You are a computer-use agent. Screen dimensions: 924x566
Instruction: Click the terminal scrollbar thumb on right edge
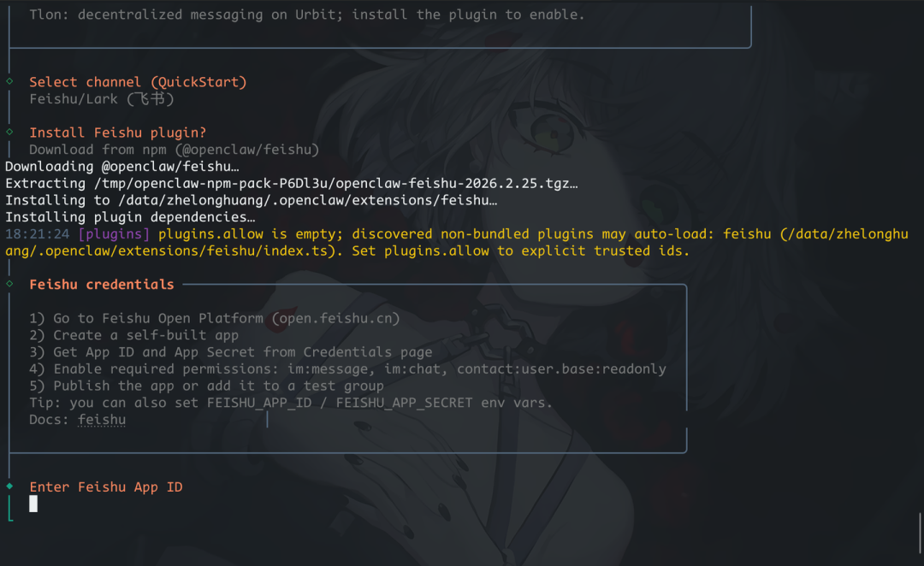(921, 532)
